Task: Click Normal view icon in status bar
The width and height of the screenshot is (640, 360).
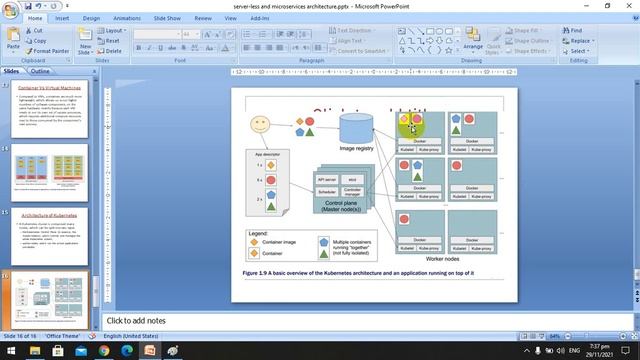Action: point(524,336)
